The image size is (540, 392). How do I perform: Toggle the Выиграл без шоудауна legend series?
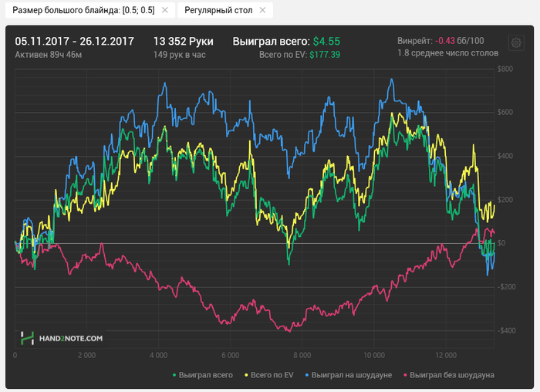(449, 375)
